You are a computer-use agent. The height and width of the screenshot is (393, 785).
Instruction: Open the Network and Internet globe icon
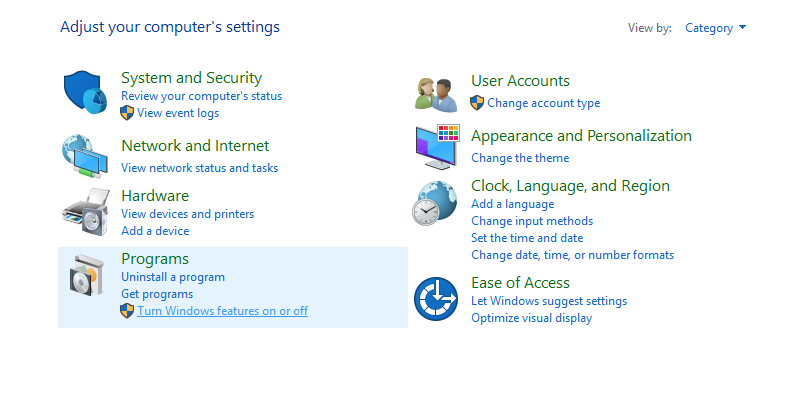tap(85, 156)
